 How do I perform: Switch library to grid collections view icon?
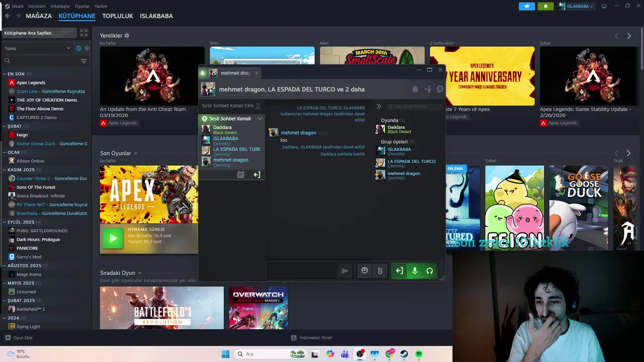pos(84,33)
